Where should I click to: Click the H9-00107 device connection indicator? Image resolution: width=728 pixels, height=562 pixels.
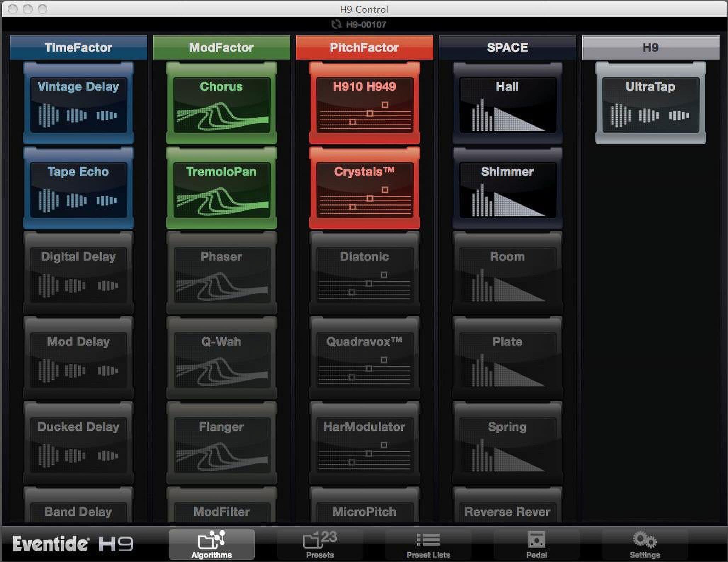359,24
